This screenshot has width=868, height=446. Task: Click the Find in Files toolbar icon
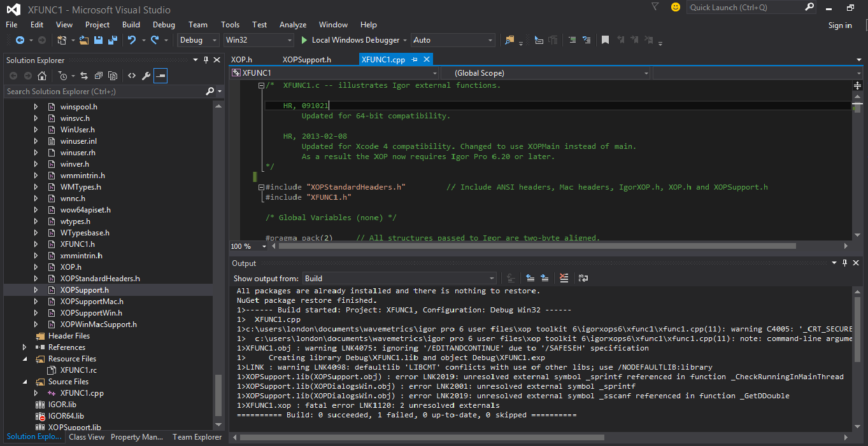(509, 40)
